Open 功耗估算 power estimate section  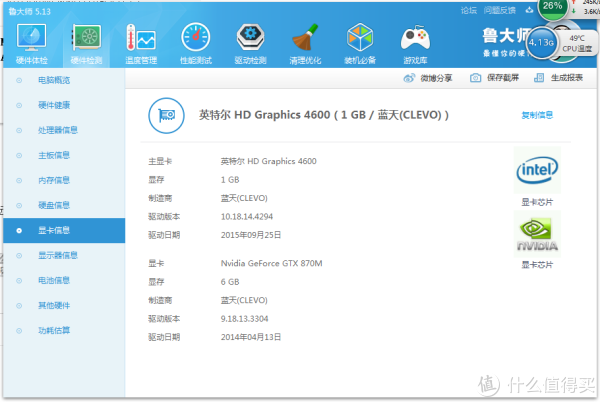[x=53, y=330]
